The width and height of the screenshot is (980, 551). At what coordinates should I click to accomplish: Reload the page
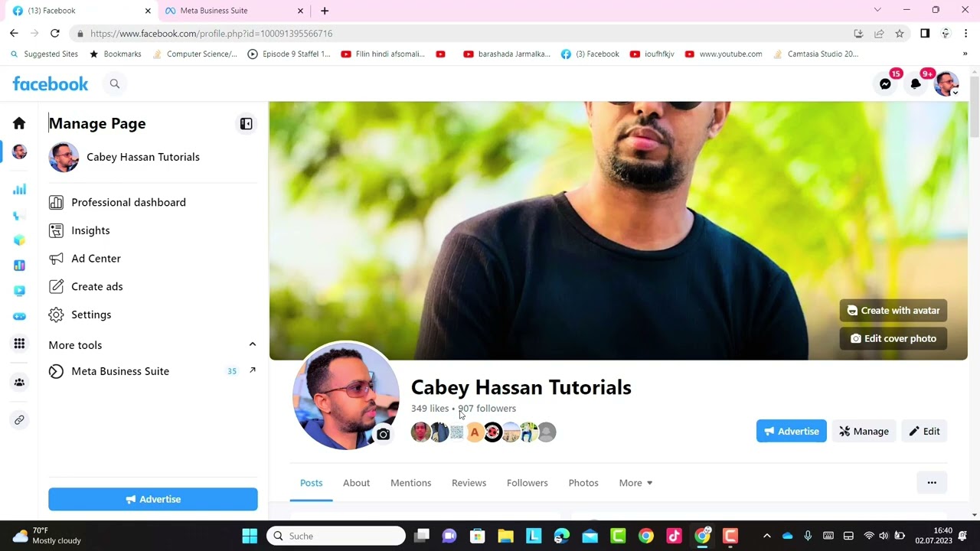pyautogui.click(x=54, y=33)
